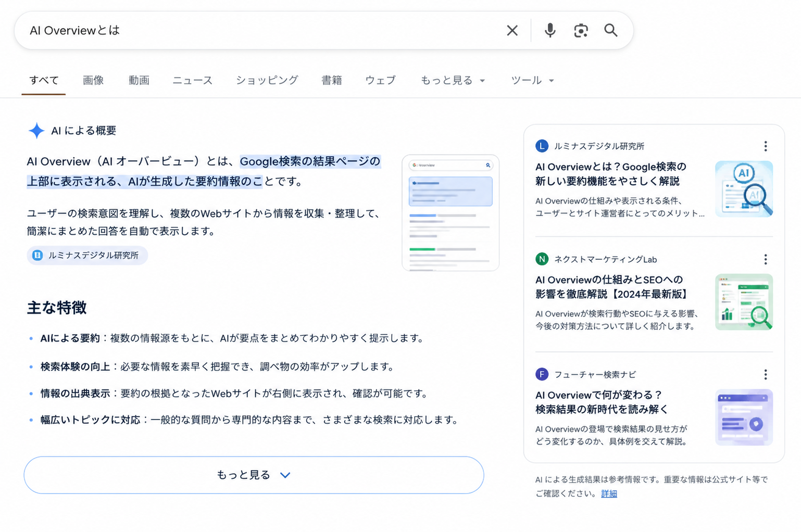Go to the ウェブ tab

click(380, 80)
